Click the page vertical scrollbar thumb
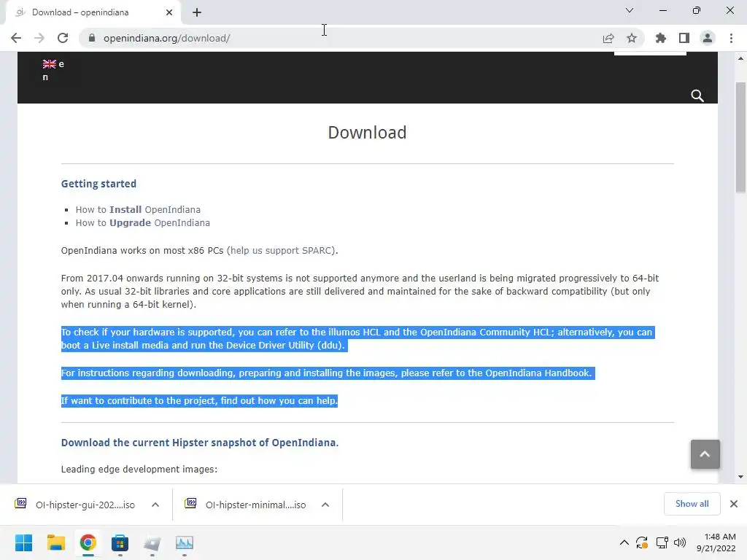This screenshot has height=560, width=747. pyautogui.click(x=740, y=137)
